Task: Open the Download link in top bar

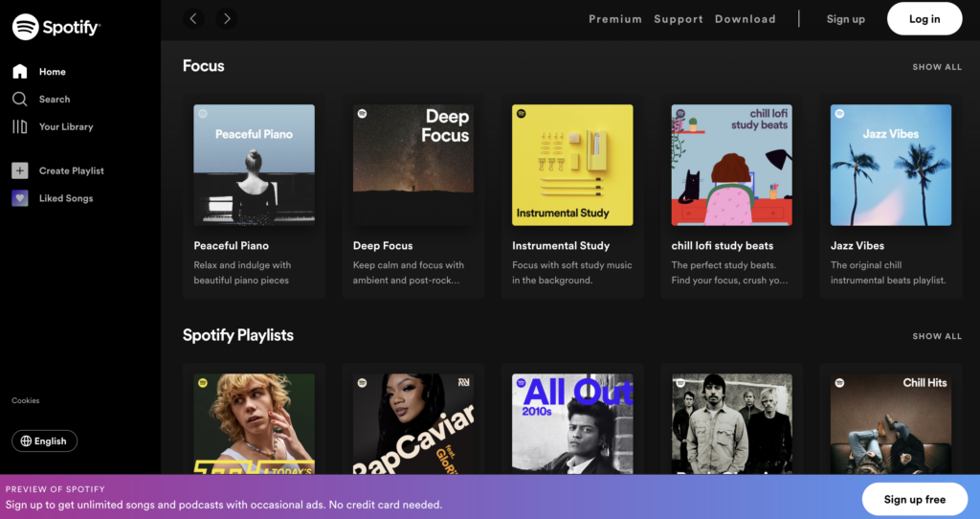Action: [x=745, y=19]
